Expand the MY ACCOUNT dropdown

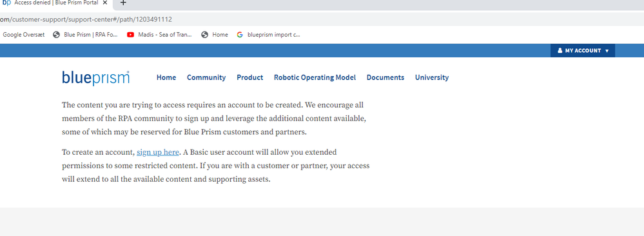tap(583, 50)
